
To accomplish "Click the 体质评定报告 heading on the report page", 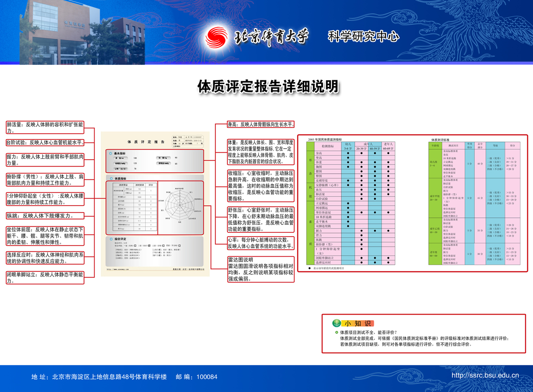I will 146,142.
